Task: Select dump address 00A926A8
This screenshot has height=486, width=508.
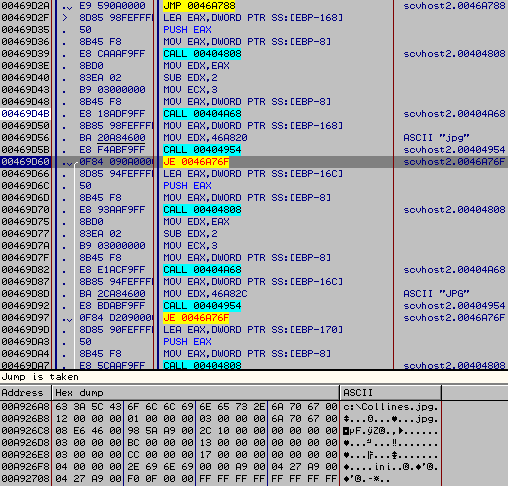Action: click(x=25, y=407)
